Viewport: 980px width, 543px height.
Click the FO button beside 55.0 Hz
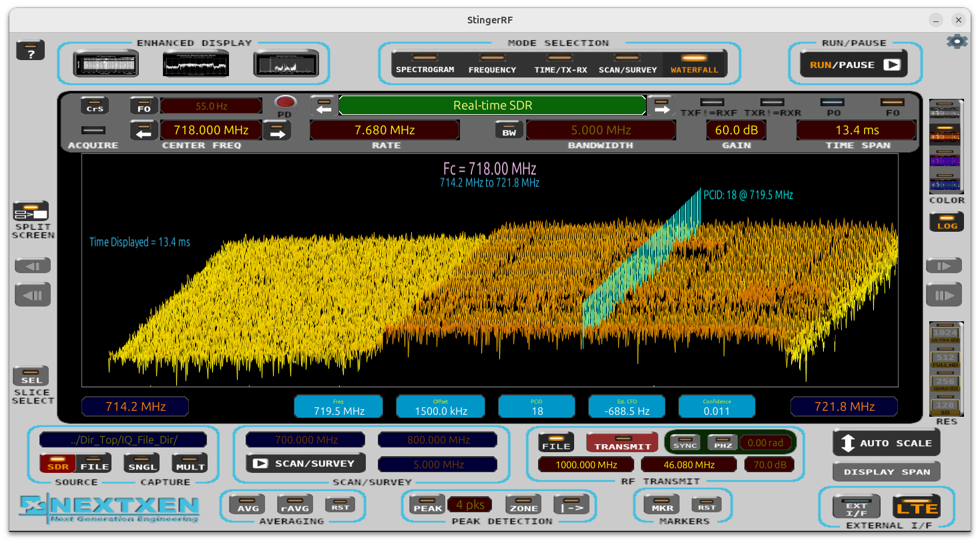[144, 106]
